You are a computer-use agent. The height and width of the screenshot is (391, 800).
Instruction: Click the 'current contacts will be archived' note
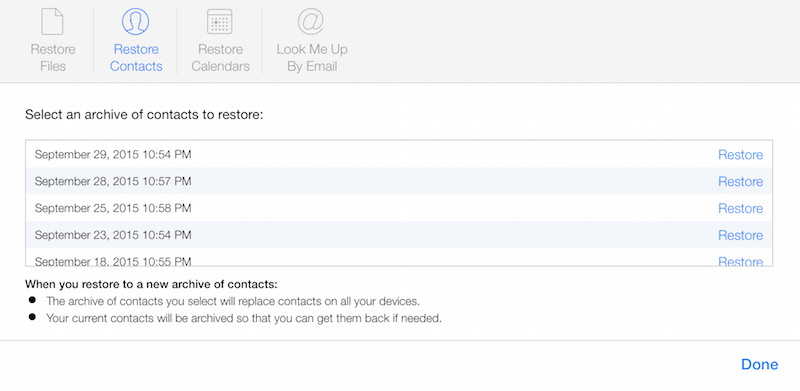(244, 319)
